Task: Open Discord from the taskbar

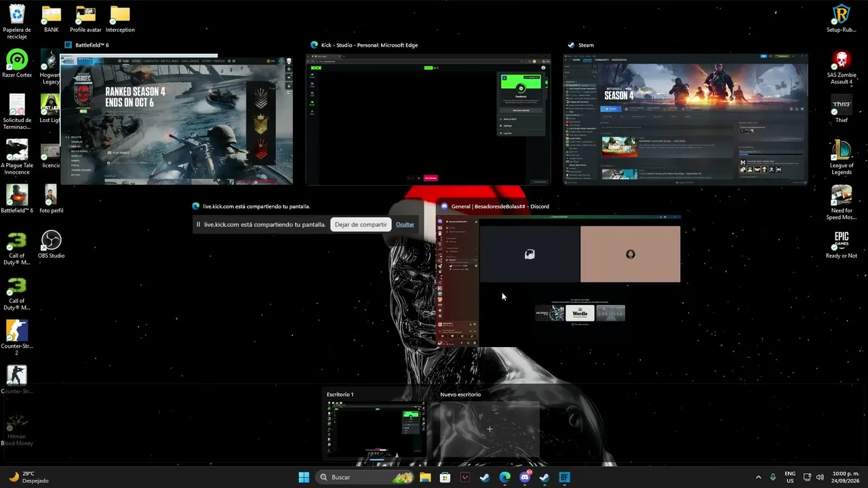Action: tap(525, 477)
